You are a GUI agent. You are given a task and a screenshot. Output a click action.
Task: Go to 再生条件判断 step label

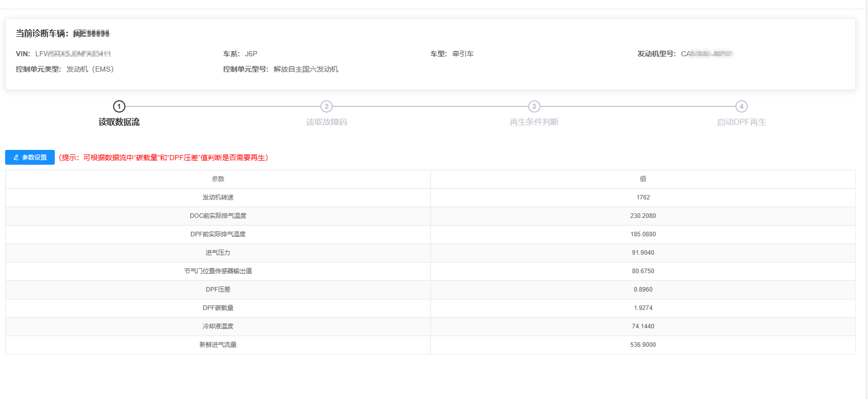[x=534, y=122]
